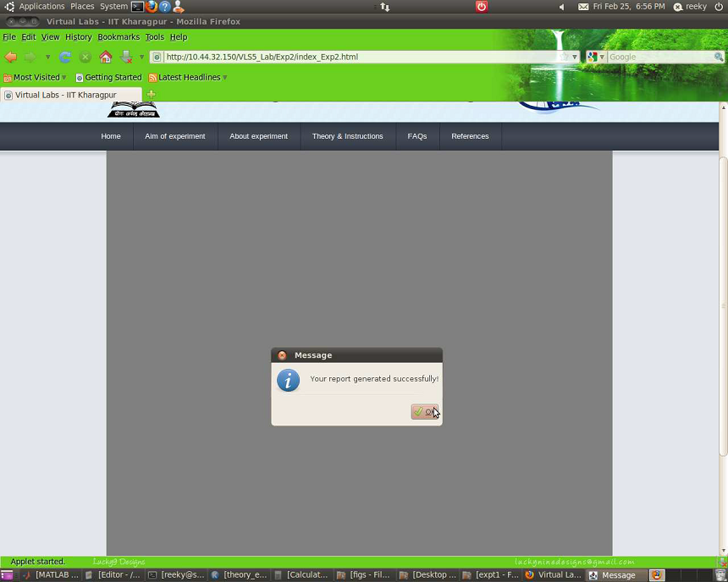Switch to the MATLAB taskbar window
The width and height of the screenshot is (728, 582).
click(51, 575)
